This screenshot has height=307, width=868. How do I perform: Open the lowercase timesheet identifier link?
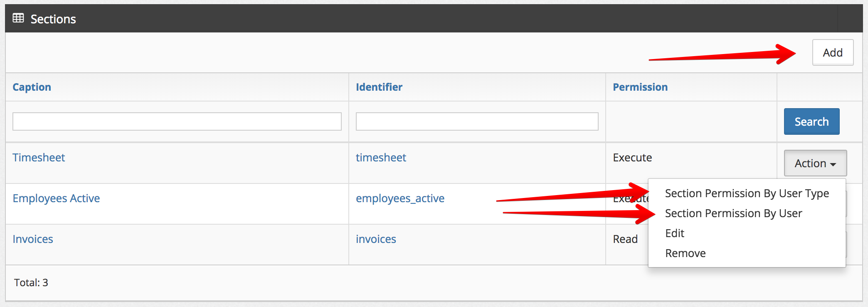pos(381,158)
